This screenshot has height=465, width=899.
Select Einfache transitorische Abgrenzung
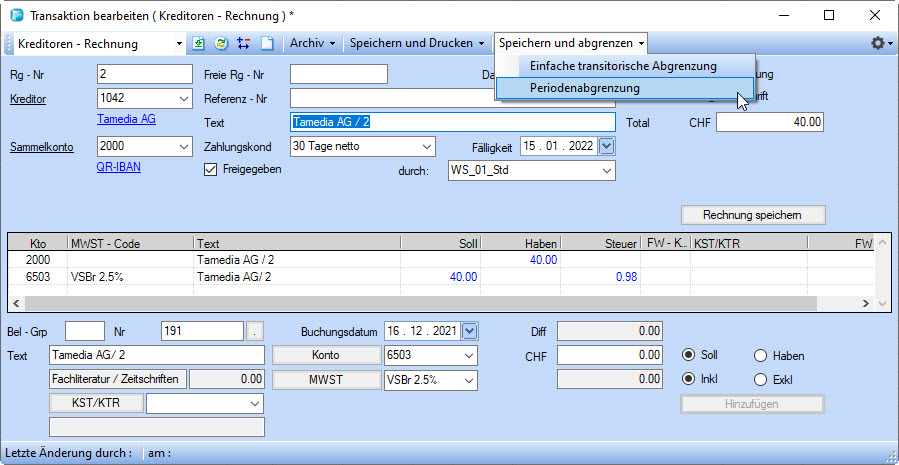[623, 66]
